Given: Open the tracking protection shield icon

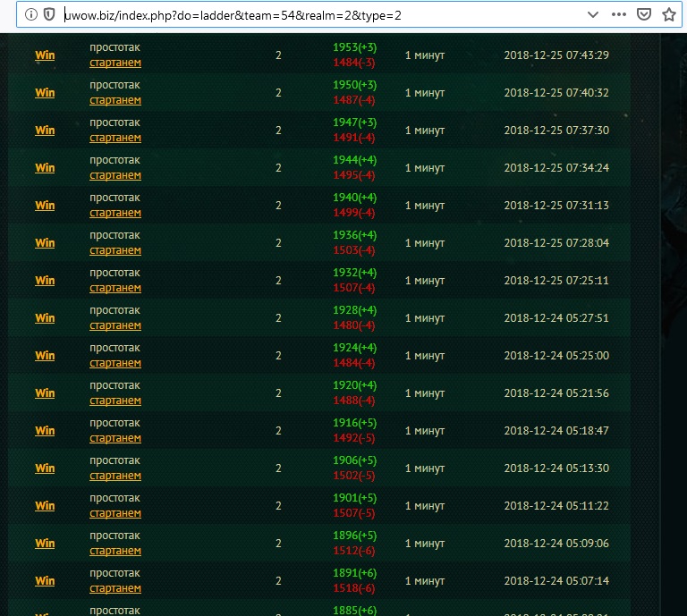Looking at the screenshot, I should point(48,14).
